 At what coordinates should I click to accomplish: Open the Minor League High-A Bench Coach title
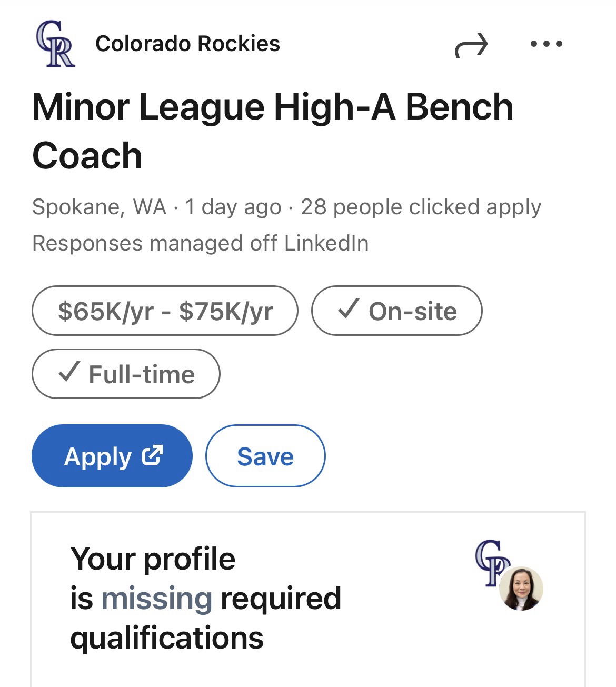pyautogui.click(x=272, y=131)
